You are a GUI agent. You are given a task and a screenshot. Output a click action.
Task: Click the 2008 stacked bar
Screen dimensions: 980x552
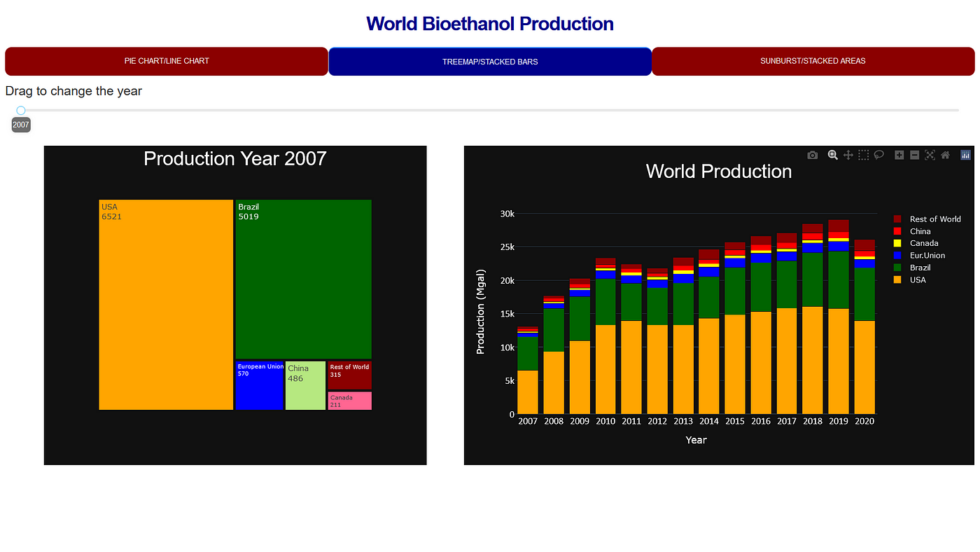(554, 355)
